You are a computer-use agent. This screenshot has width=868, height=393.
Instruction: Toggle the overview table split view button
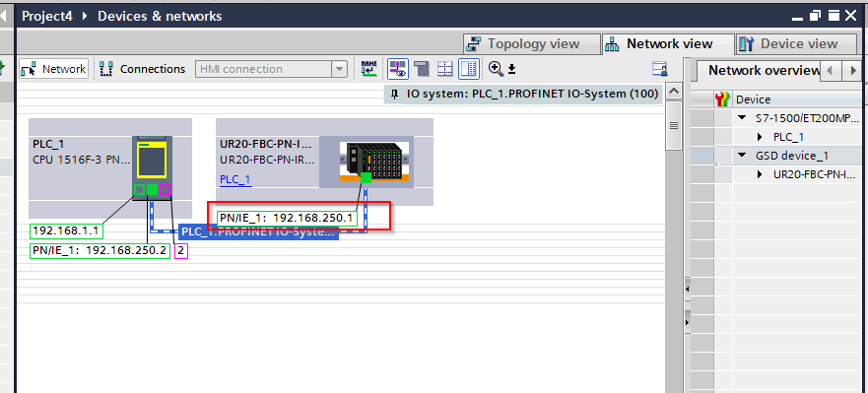[x=469, y=69]
